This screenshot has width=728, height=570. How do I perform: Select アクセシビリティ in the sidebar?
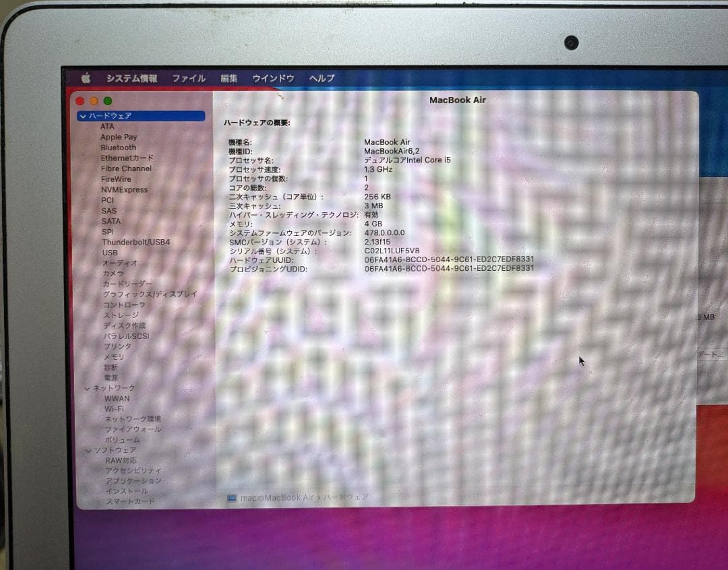coord(133,471)
